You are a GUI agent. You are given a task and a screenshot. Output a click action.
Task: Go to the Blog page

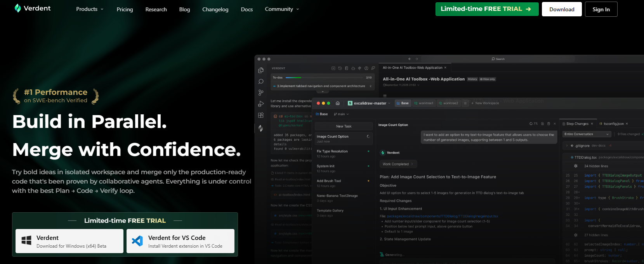point(184,9)
